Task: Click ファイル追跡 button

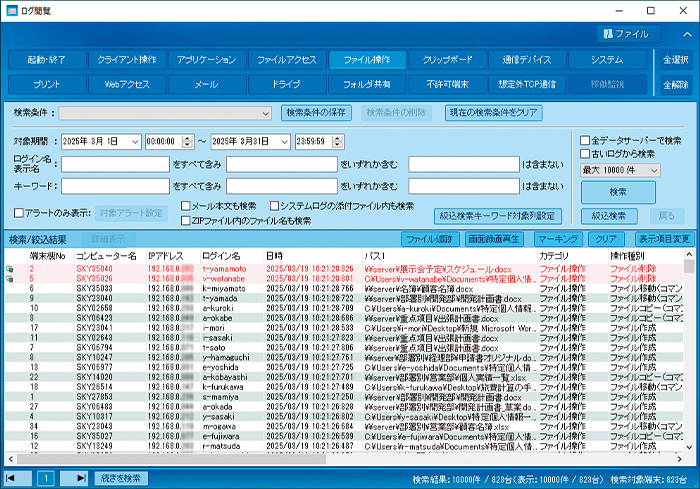Action: click(x=429, y=239)
